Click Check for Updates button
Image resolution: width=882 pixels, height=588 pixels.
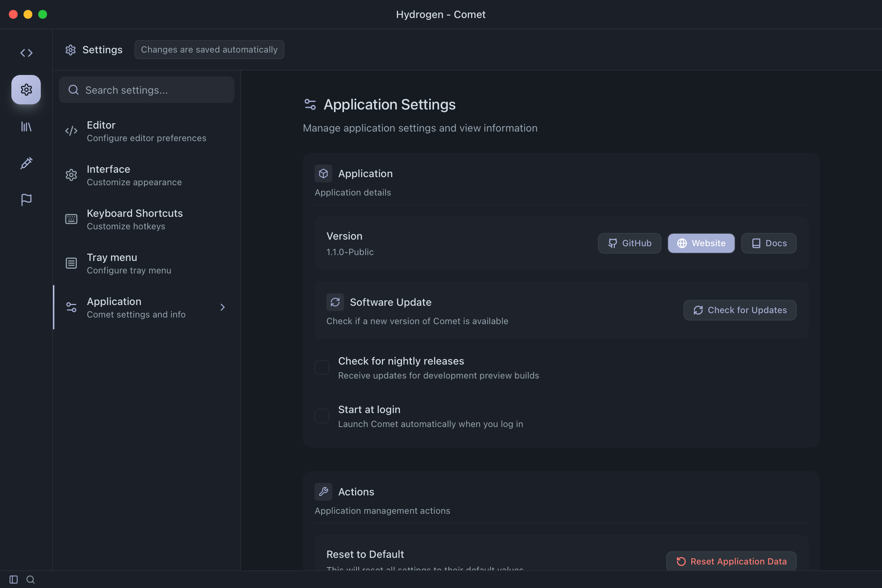point(740,310)
